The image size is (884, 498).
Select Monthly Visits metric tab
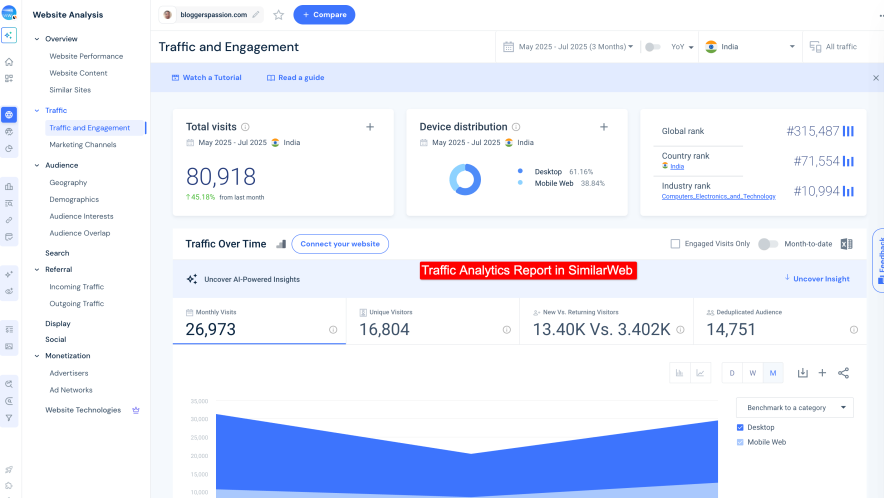(x=259, y=321)
